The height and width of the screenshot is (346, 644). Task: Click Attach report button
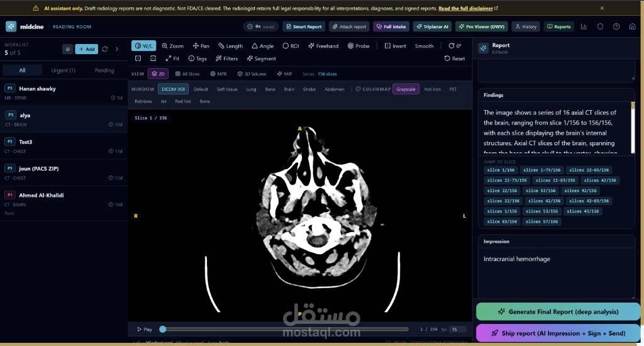[349, 26]
